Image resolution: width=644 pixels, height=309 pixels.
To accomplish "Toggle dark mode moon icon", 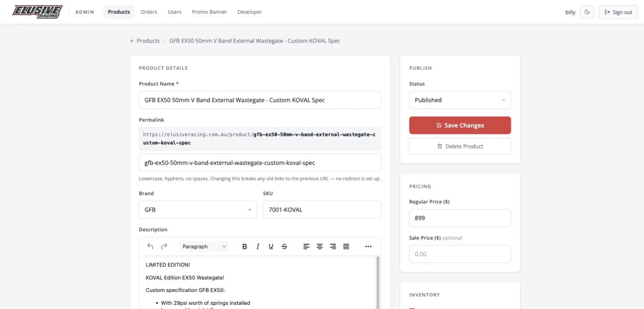I will (587, 12).
